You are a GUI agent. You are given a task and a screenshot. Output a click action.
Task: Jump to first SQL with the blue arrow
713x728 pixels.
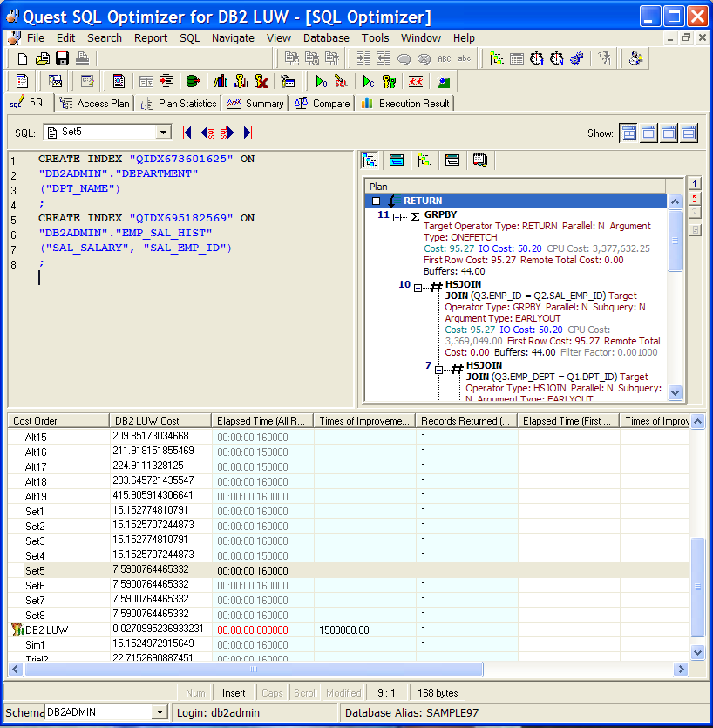[187, 133]
